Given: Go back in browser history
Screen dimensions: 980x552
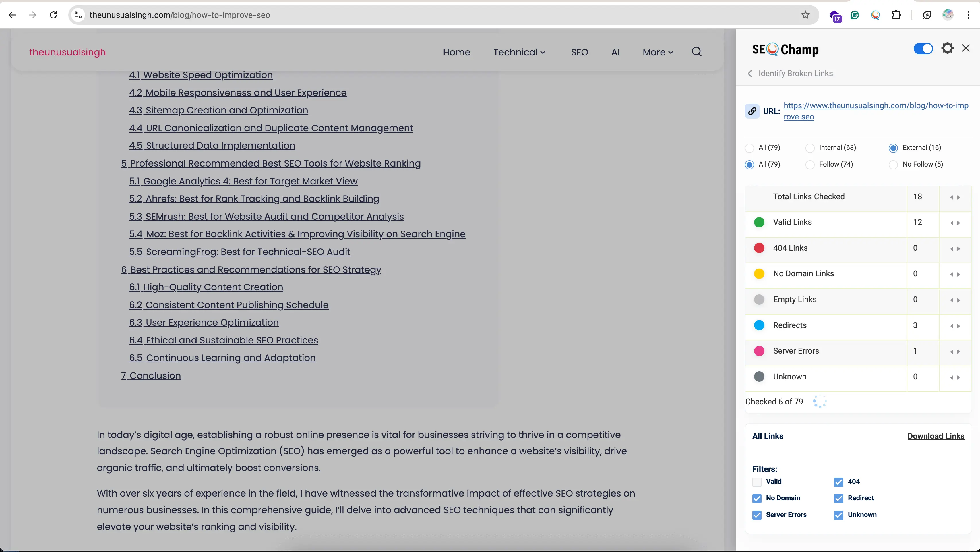Looking at the screenshot, I should click(12, 15).
